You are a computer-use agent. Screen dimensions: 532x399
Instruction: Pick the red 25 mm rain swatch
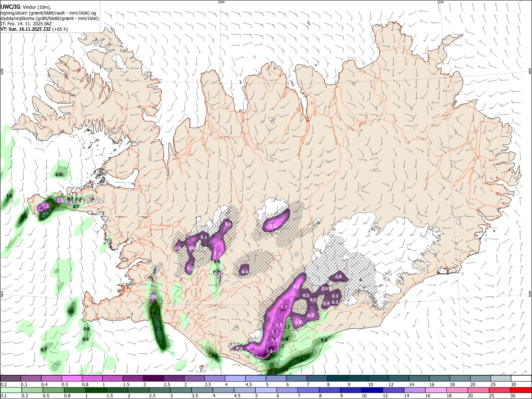tap(500, 390)
